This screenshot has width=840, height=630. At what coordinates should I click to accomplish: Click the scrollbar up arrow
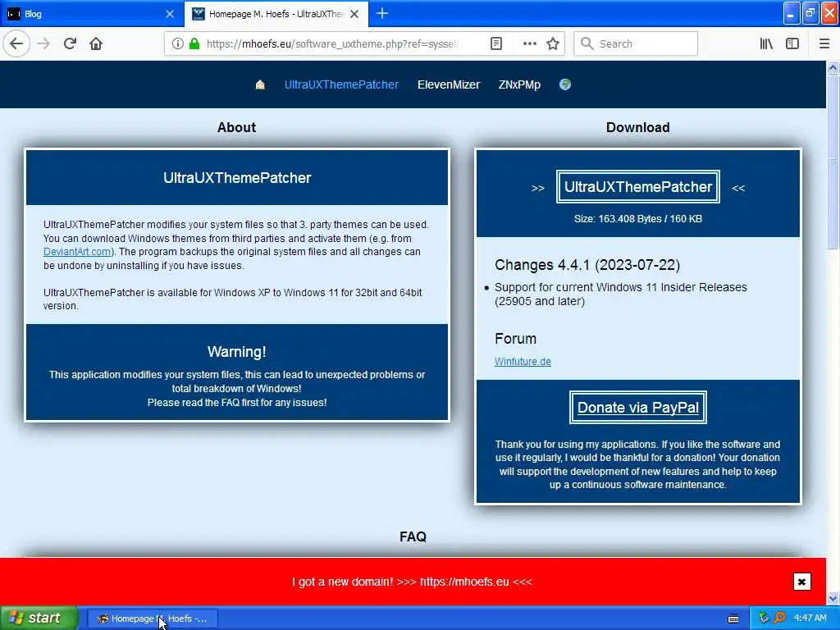[x=833, y=68]
